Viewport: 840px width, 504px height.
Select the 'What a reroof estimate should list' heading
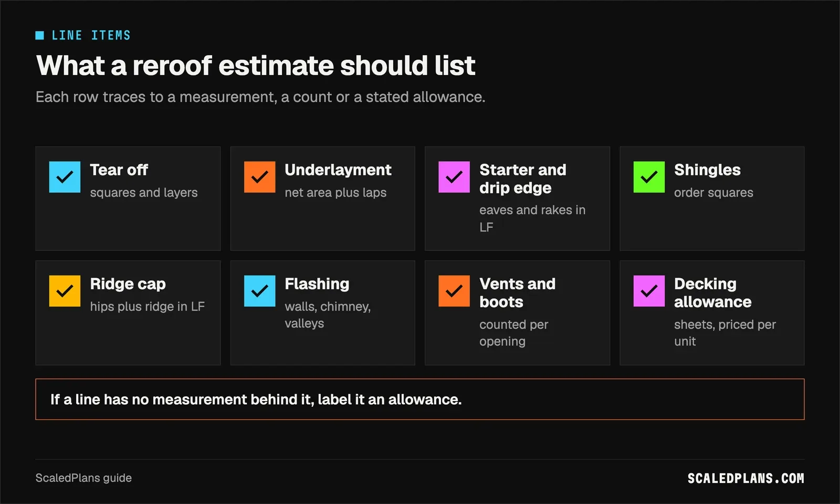(x=256, y=66)
